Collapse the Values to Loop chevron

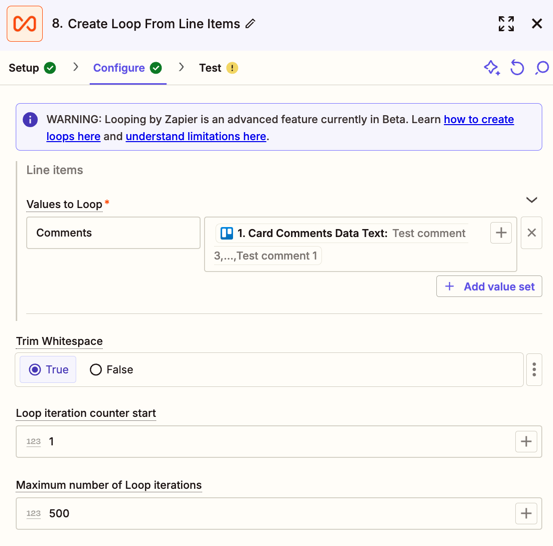pos(531,200)
